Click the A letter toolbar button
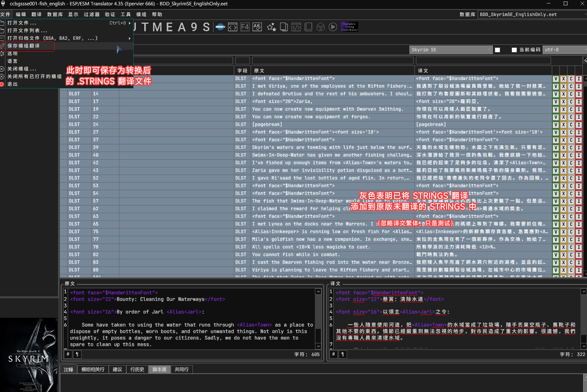 tap(182, 27)
